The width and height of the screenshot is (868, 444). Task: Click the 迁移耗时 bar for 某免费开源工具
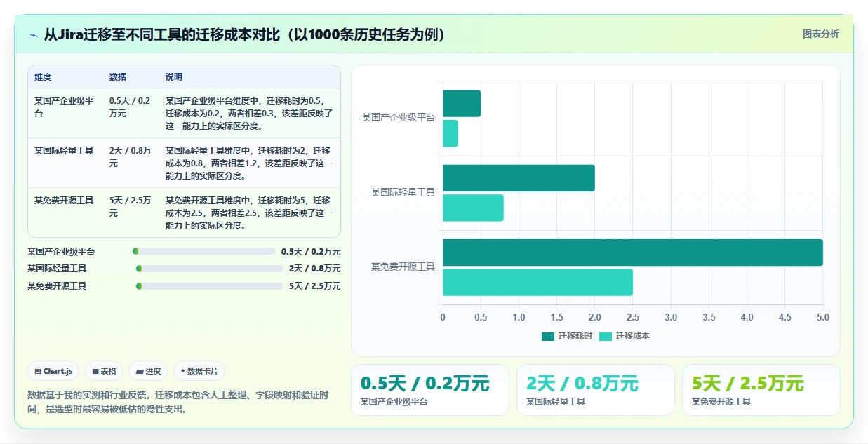point(633,253)
